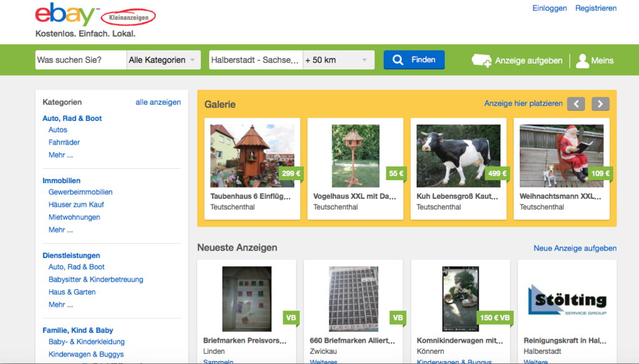Select the Gewerbeimmobilien subcategory
Screen dimensions: 639x364
pos(80,192)
